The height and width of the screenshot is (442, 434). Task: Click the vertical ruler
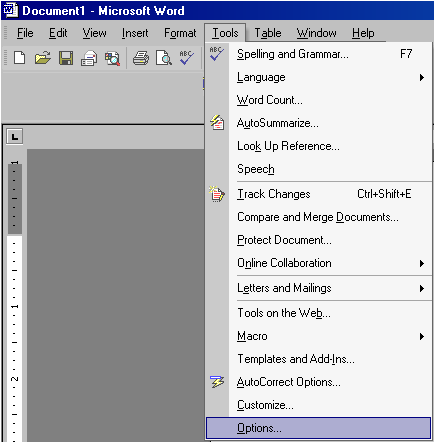pyautogui.click(x=14, y=302)
